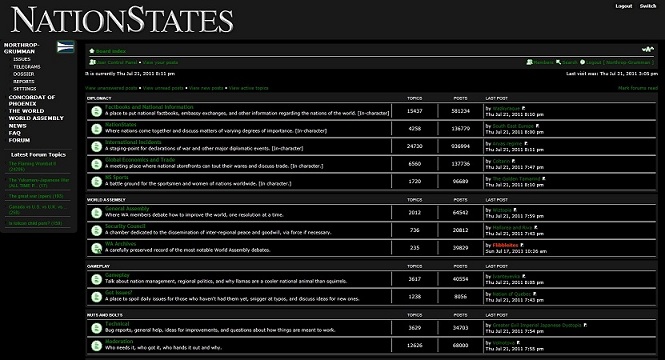Viewport: 665px width, 360px height.
Task: Open View your posts link
Action: point(160,62)
